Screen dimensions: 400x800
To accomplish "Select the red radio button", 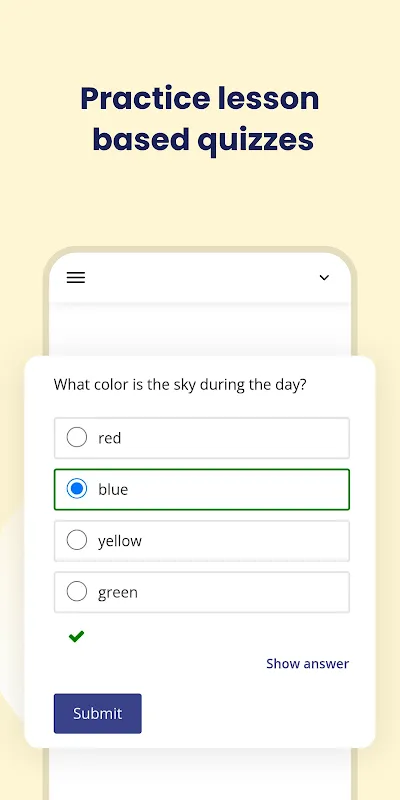I will pos(77,437).
